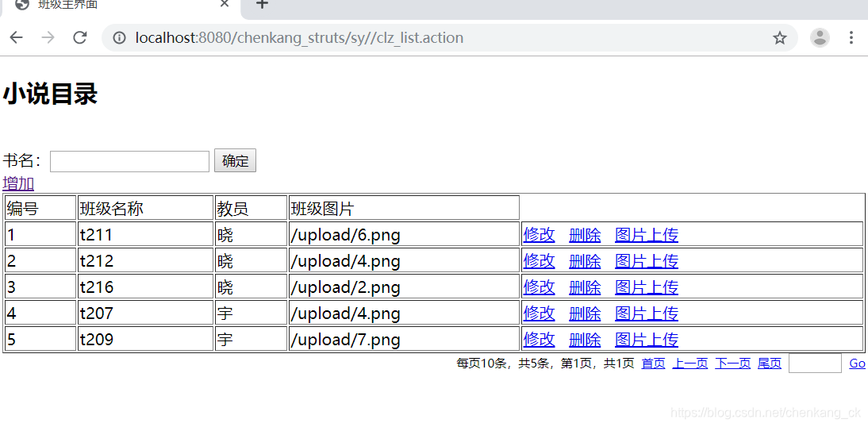Click the 班级图片 column header
This screenshot has width=868, height=427.
[x=404, y=208]
